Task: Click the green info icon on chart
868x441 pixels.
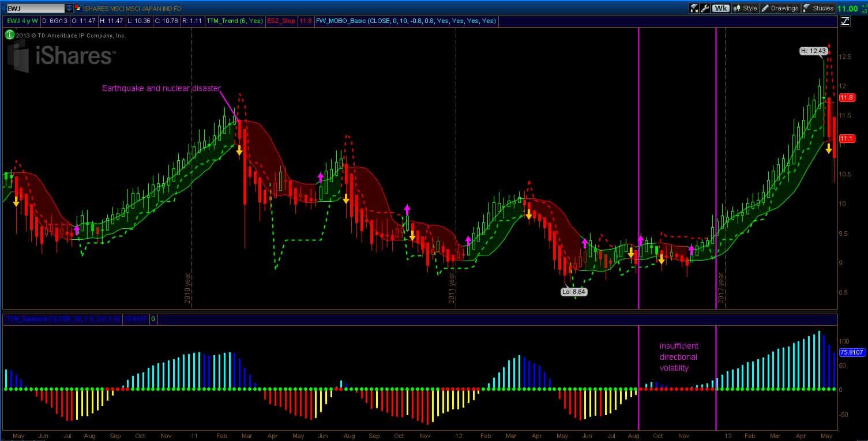Action: click(x=9, y=35)
